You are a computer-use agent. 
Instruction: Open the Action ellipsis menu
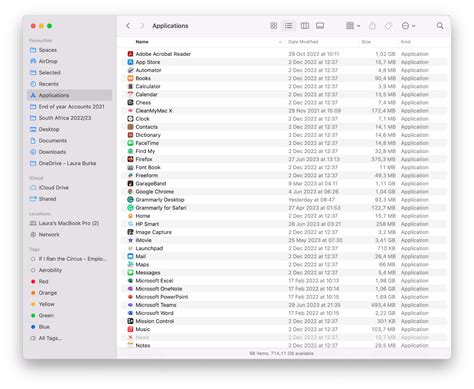pos(408,26)
